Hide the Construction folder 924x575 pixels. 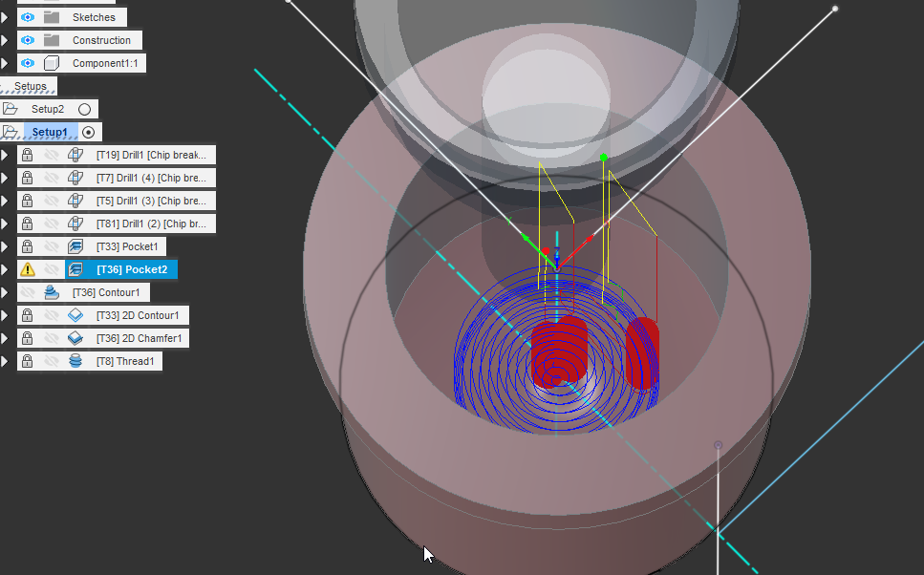[x=26, y=39]
